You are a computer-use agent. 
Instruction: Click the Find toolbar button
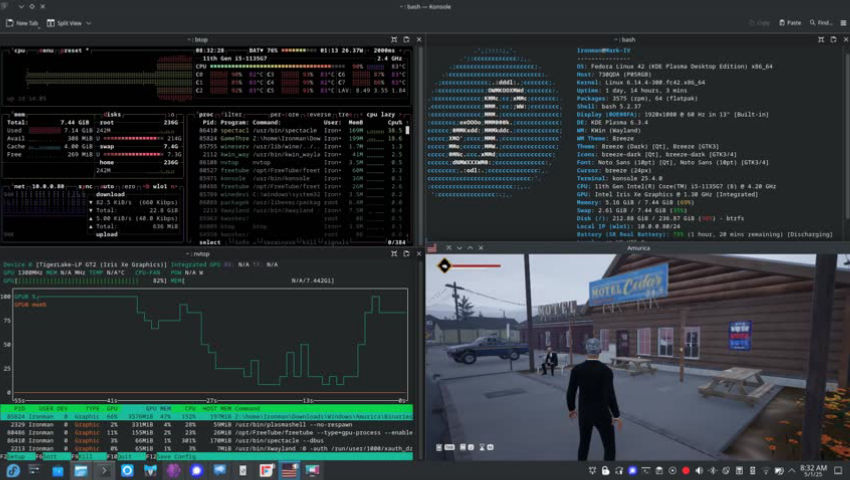tap(821, 23)
